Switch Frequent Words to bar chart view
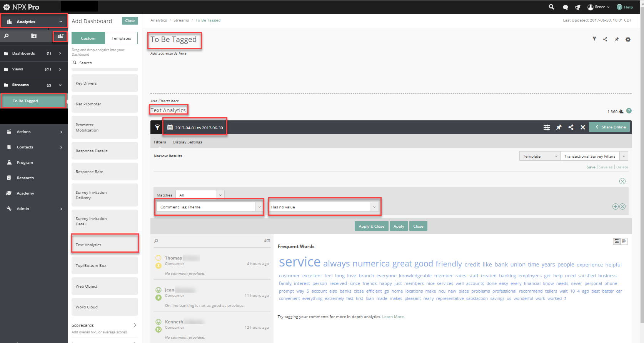The image size is (644, 343). click(x=624, y=241)
